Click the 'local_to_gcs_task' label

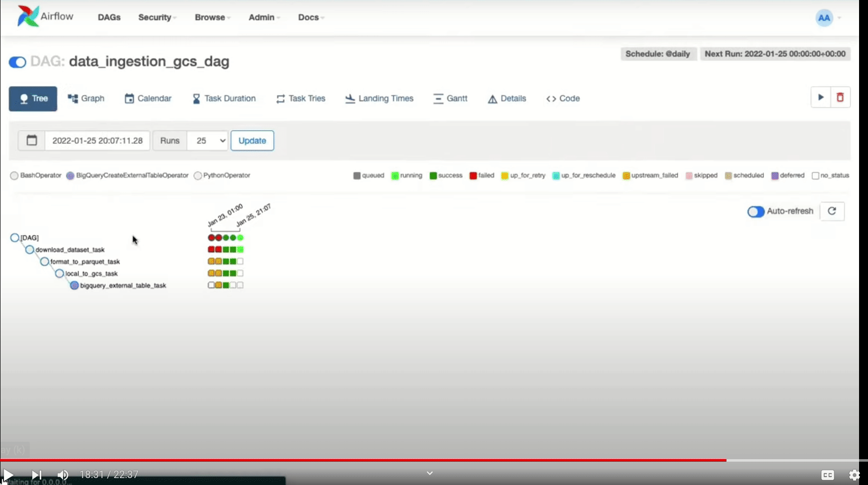(x=91, y=274)
